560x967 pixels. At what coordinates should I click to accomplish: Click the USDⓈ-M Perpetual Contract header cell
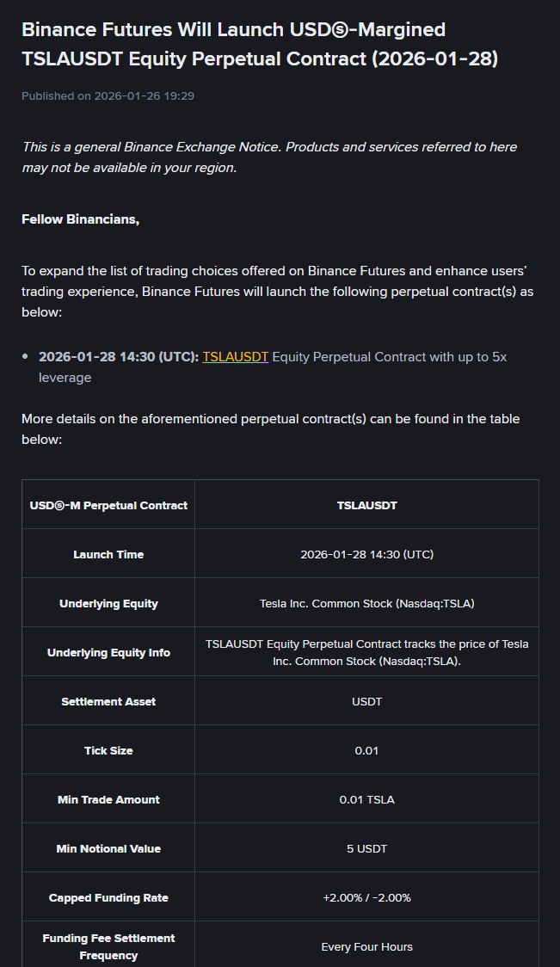pos(108,505)
